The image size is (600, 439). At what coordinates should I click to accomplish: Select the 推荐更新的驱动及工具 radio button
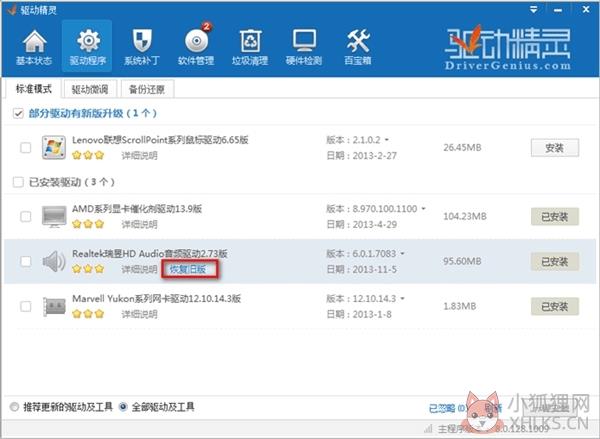point(15,407)
